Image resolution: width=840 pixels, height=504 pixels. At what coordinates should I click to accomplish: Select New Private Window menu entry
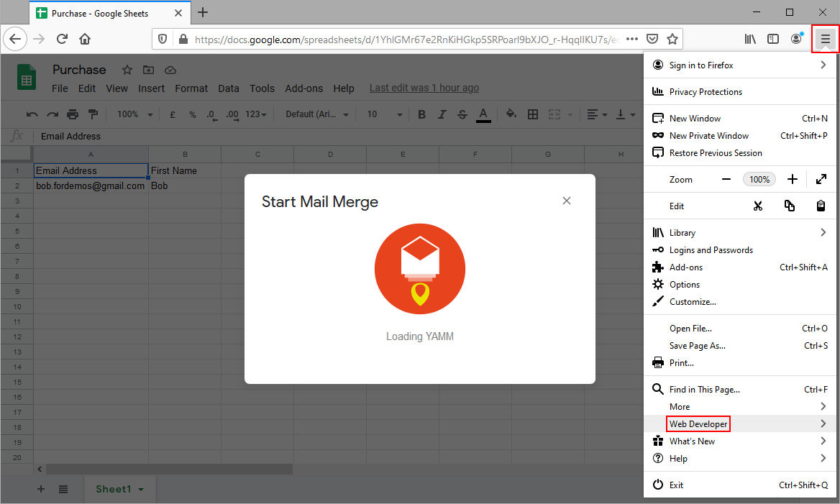(708, 136)
